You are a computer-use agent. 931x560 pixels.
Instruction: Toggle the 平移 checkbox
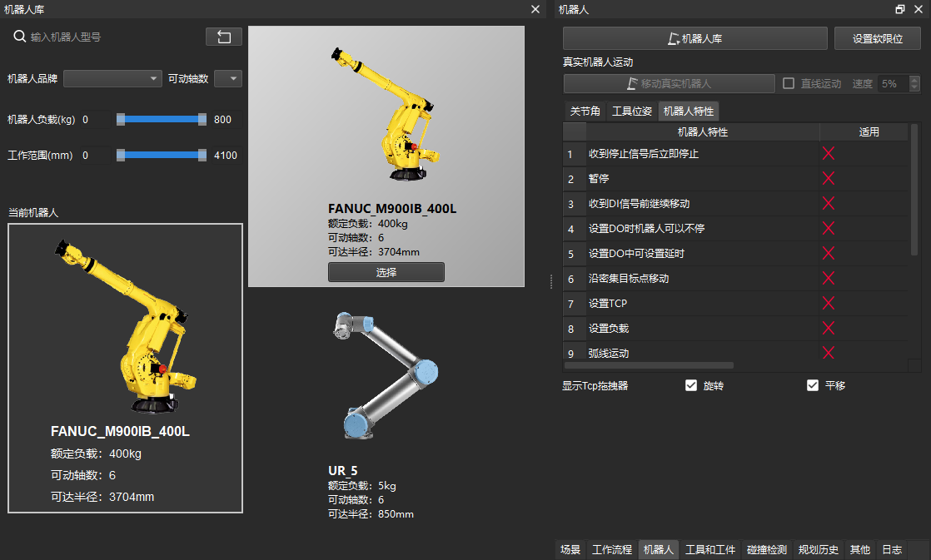(x=813, y=385)
